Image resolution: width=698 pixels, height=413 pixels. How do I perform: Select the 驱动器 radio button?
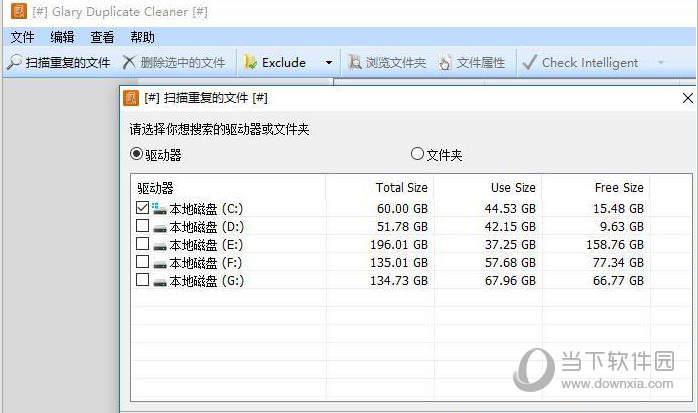tap(136, 154)
